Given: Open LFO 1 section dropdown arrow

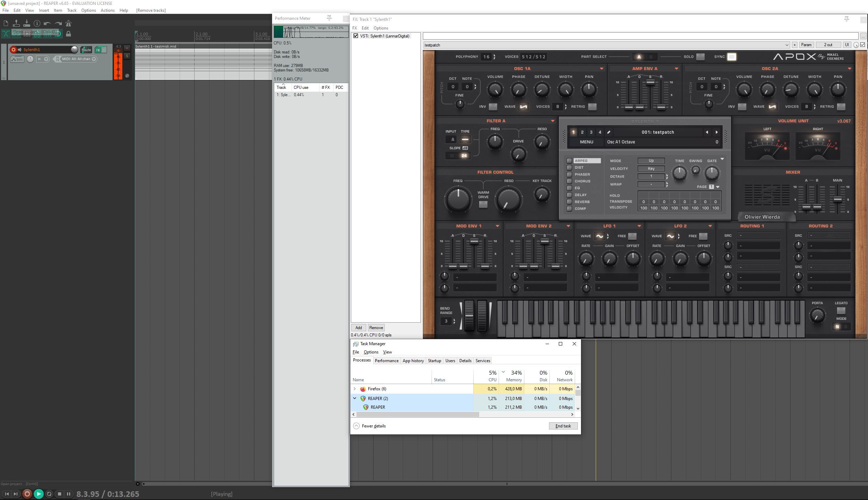Looking at the screenshot, I should (639, 226).
